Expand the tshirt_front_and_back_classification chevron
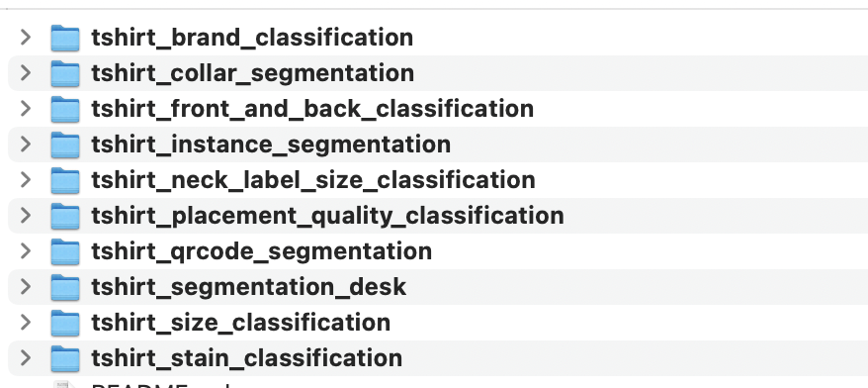 [x=26, y=109]
